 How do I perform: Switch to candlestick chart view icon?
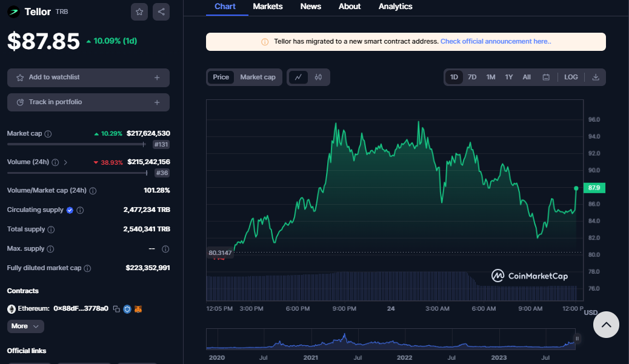(318, 77)
